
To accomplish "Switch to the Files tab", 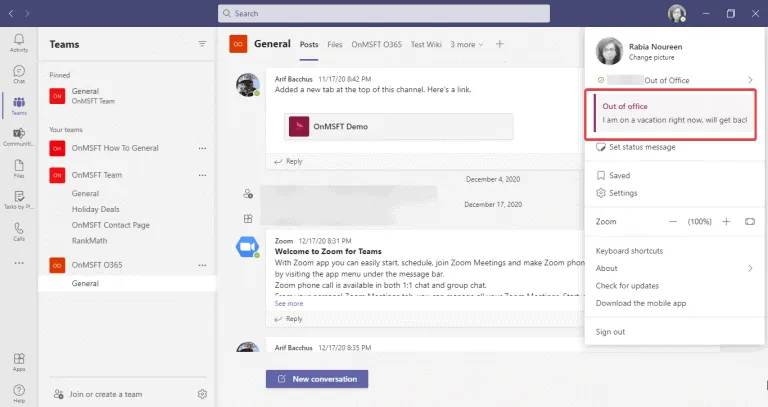I will point(334,45).
